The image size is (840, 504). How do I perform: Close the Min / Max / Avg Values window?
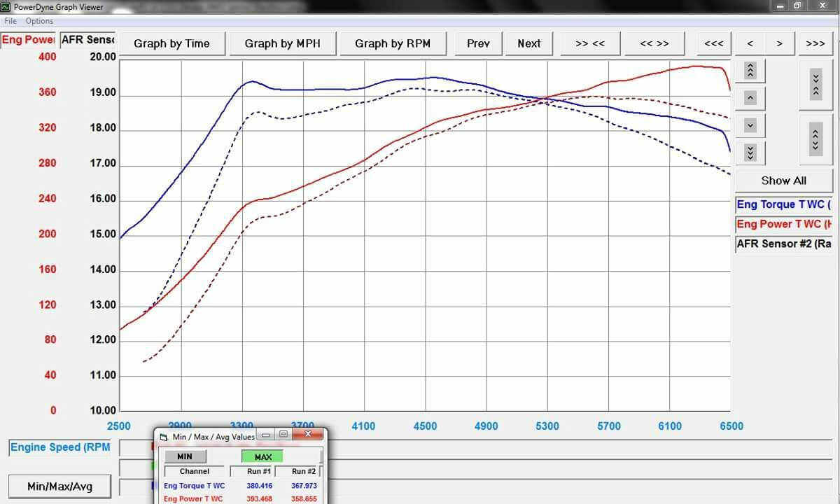(x=307, y=435)
